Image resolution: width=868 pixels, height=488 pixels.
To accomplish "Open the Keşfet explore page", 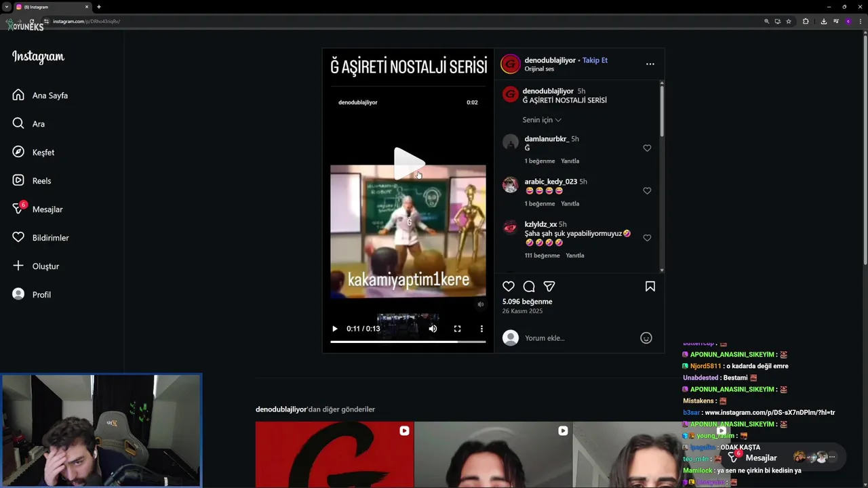I will point(34,152).
